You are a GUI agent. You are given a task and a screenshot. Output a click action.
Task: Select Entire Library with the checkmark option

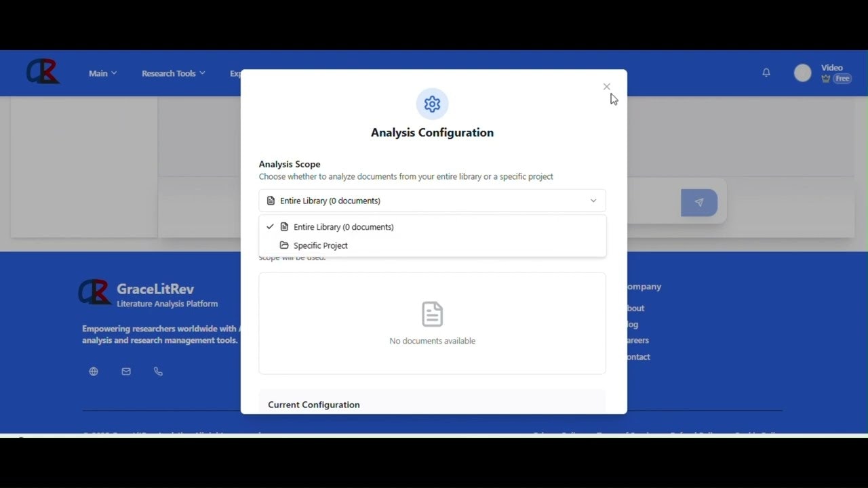[343, 226]
